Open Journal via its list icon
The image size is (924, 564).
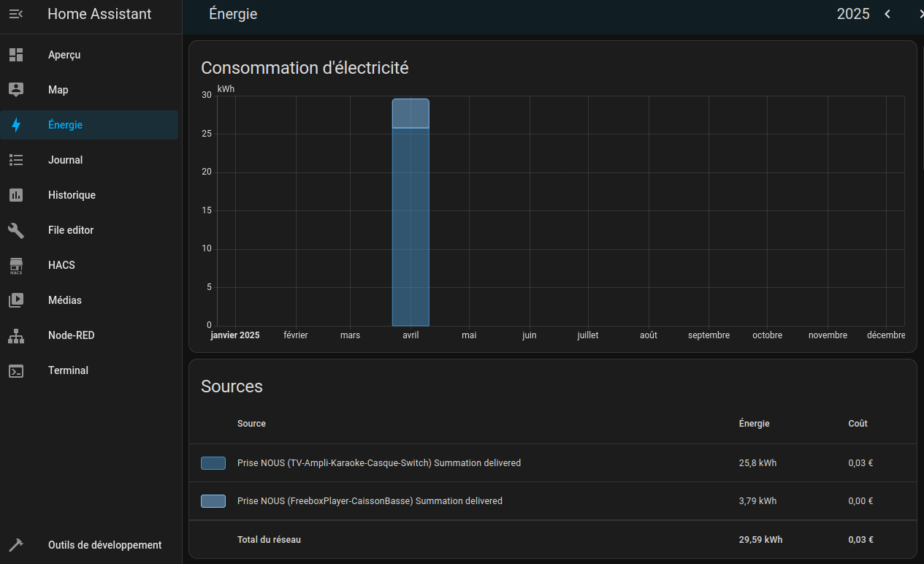(x=16, y=160)
